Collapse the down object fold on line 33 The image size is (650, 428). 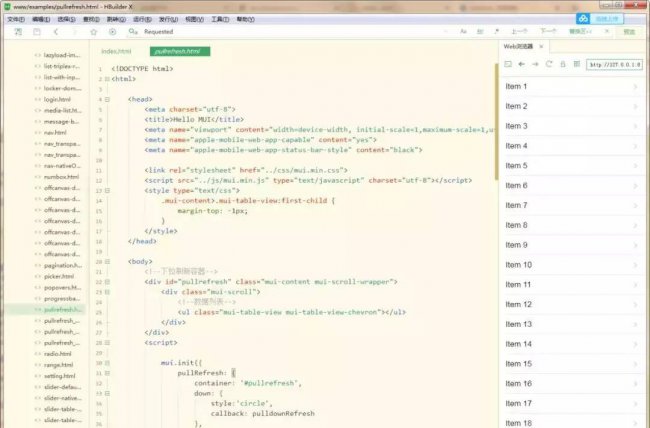click(107, 393)
